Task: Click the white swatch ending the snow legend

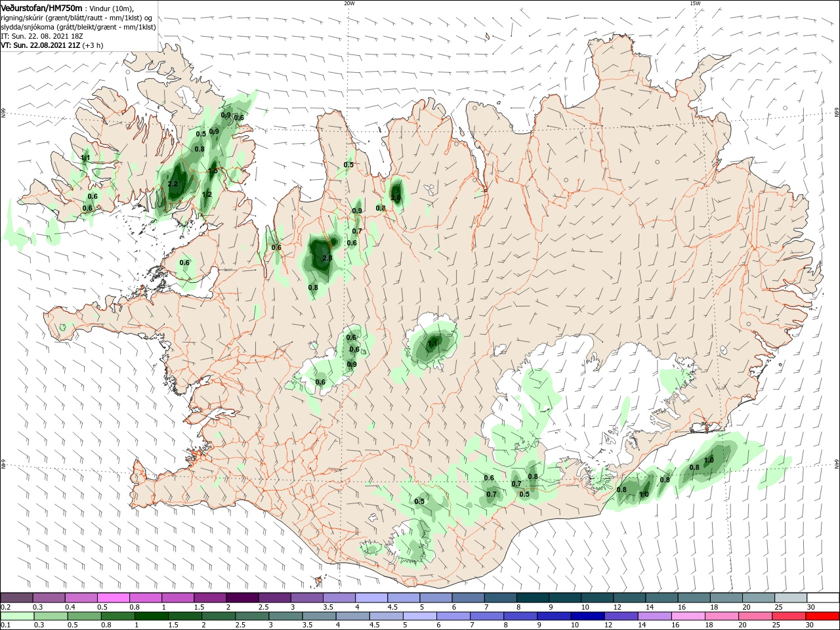Action: [x=822, y=598]
